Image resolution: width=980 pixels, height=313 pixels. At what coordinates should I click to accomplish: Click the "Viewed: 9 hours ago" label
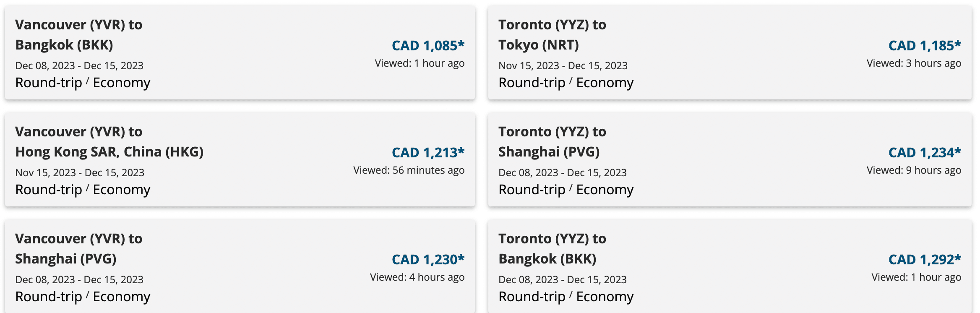(x=914, y=170)
